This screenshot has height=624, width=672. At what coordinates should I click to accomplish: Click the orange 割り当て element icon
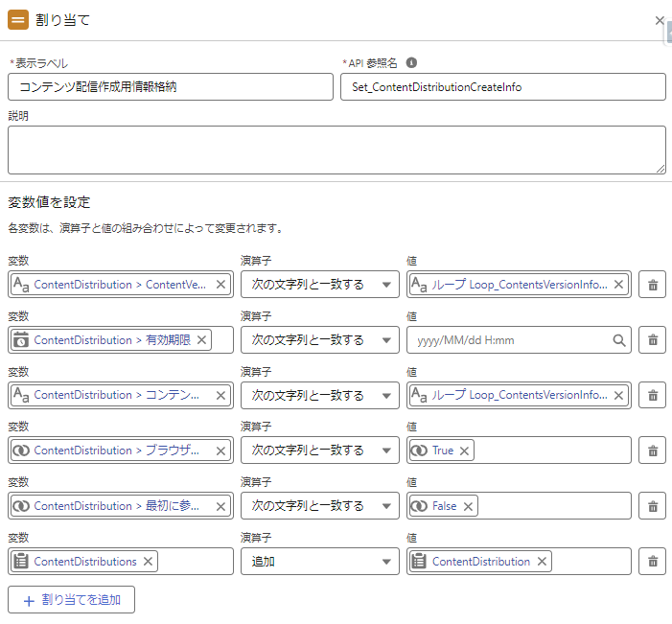point(18,20)
